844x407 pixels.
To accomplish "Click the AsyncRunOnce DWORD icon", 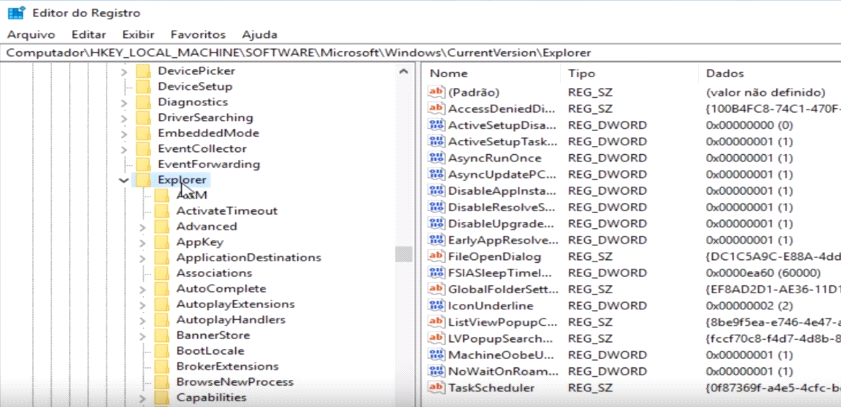I will point(436,158).
